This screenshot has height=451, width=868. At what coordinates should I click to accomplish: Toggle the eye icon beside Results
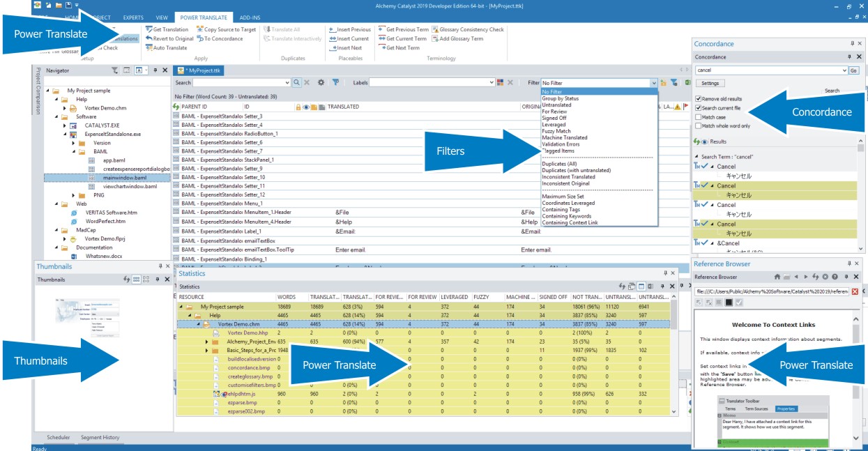click(x=704, y=142)
